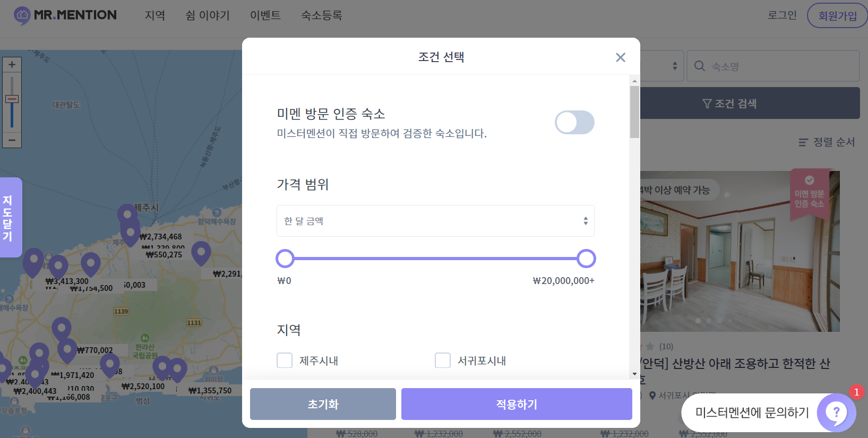
Task: Click the filter funnel icon in 조건 검색
Action: [x=707, y=104]
